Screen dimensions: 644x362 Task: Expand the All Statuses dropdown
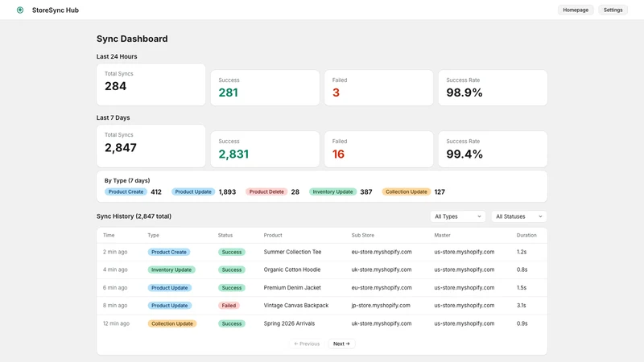tap(518, 216)
